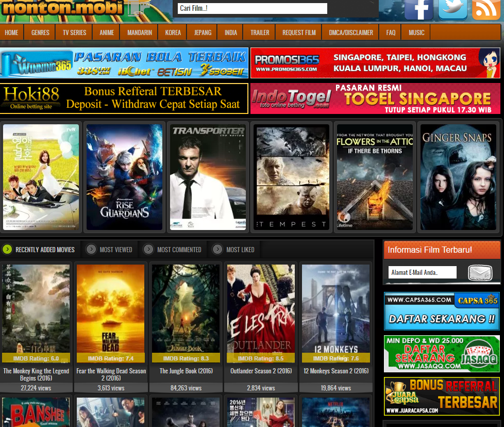Open the Promosi365 red banner
This screenshot has height=427, width=504.
point(376,63)
